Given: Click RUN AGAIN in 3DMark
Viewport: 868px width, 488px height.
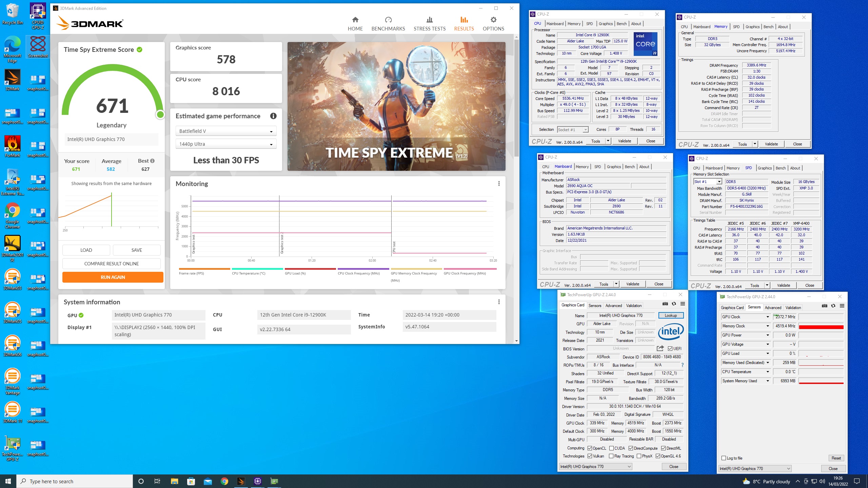Looking at the screenshot, I should [x=113, y=277].
